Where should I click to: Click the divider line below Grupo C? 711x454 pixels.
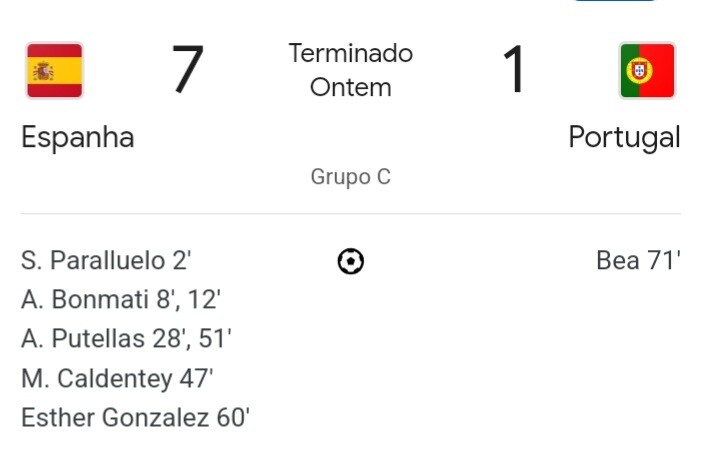tap(351, 214)
